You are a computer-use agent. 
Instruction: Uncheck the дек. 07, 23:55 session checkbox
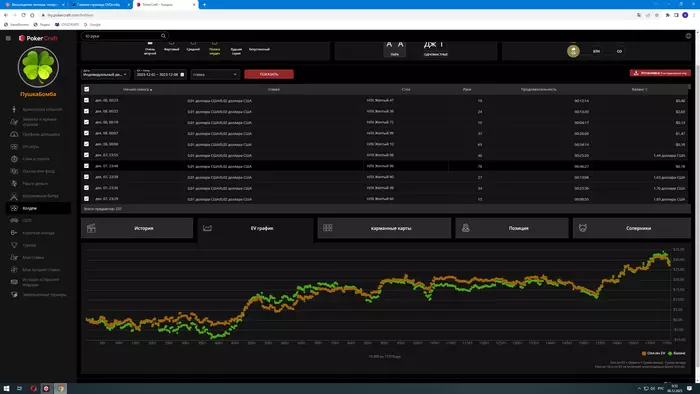point(87,155)
